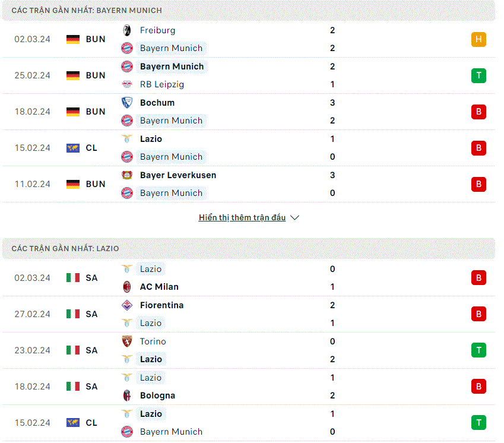Click the Bayer Leverkusen club logo
Image resolution: width=504 pixels, height=443 pixels.
click(x=127, y=175)
